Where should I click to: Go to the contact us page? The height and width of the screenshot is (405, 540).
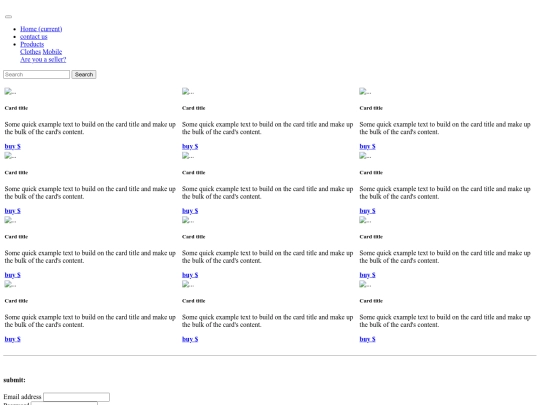34,37
